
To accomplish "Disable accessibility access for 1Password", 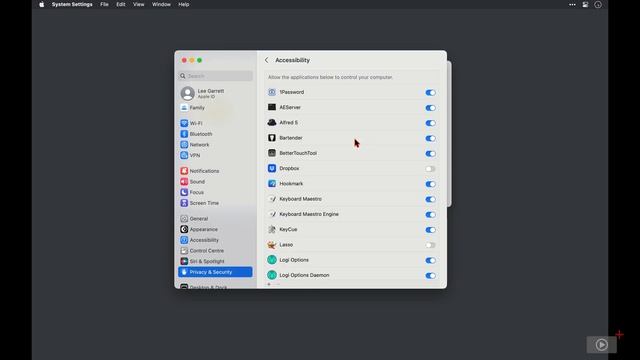I will (430, 93).
